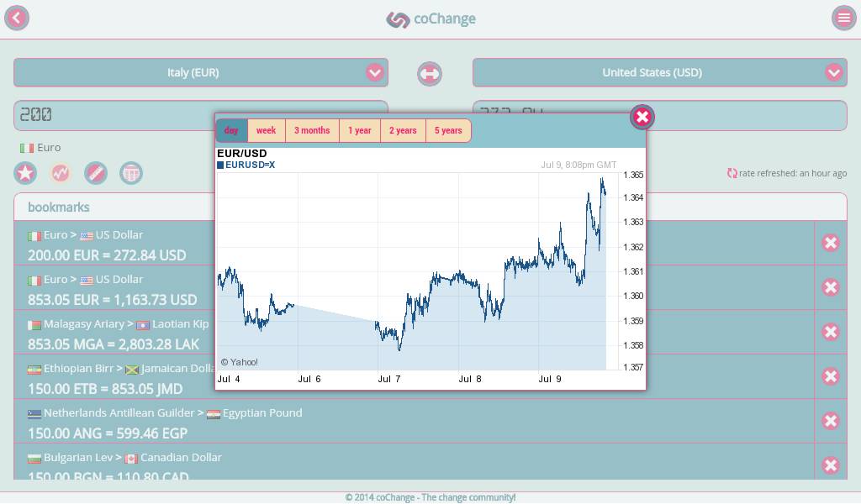Bookmark conversion with the star icon

26,173
